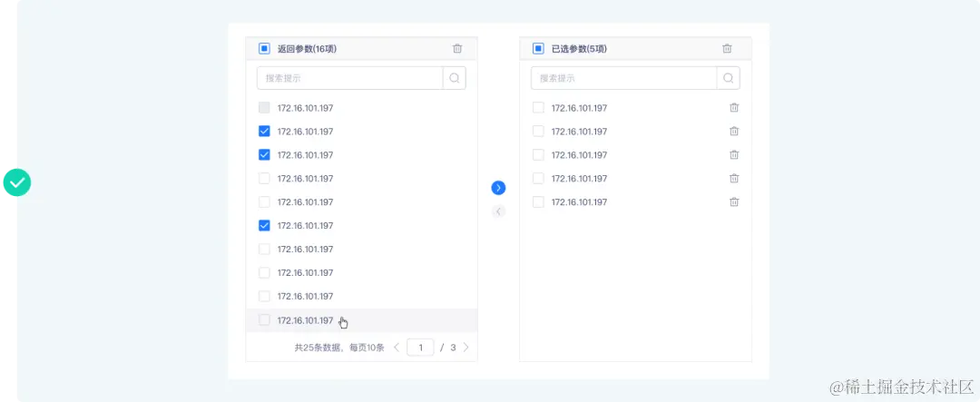Clear all items via 返回参数 header trash icon

(x=457, y=48)
